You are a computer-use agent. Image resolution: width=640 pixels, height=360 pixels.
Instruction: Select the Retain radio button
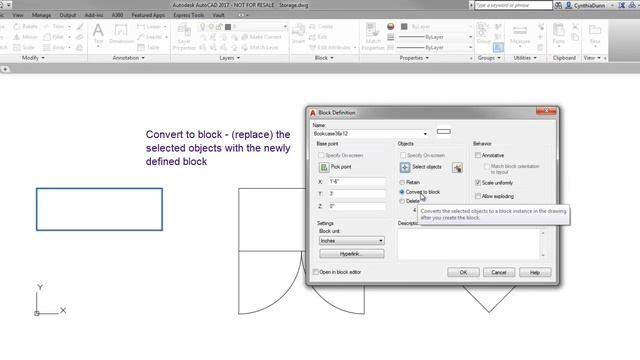click(402, 182)
